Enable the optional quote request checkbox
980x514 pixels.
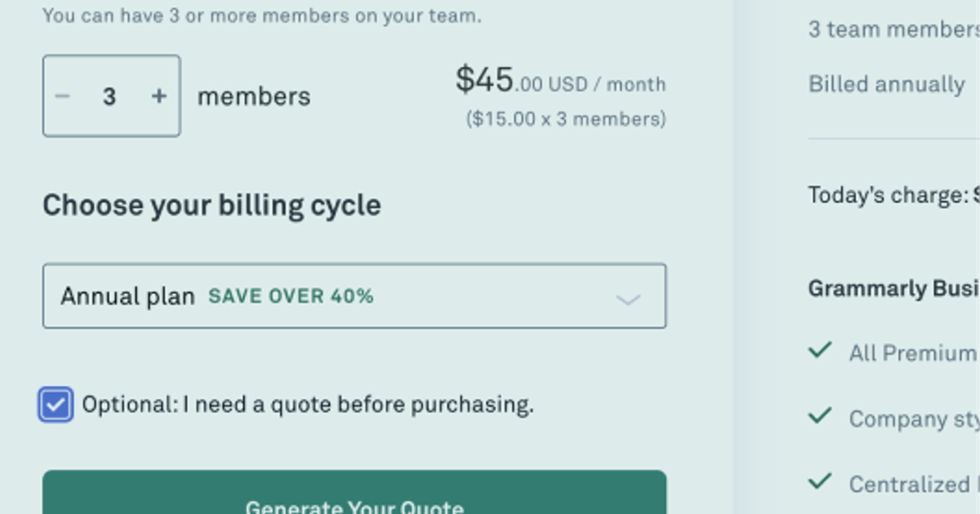[x=55, y=404]
